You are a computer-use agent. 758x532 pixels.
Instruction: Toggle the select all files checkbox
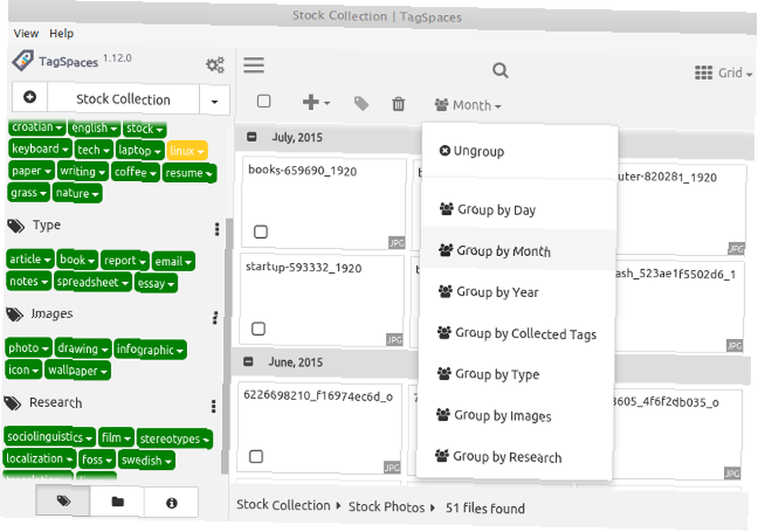point(264,102)
